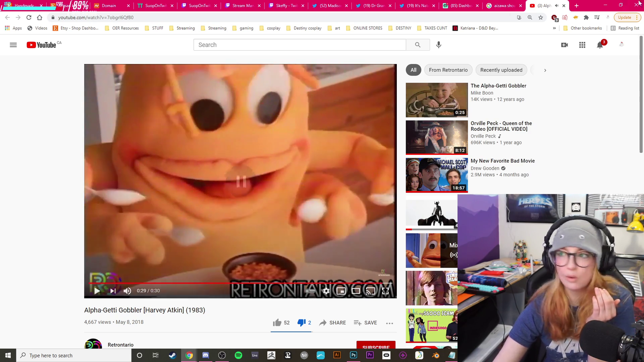Skip to the next video
This screenshot has height=362, width=644.
[113, 291]
